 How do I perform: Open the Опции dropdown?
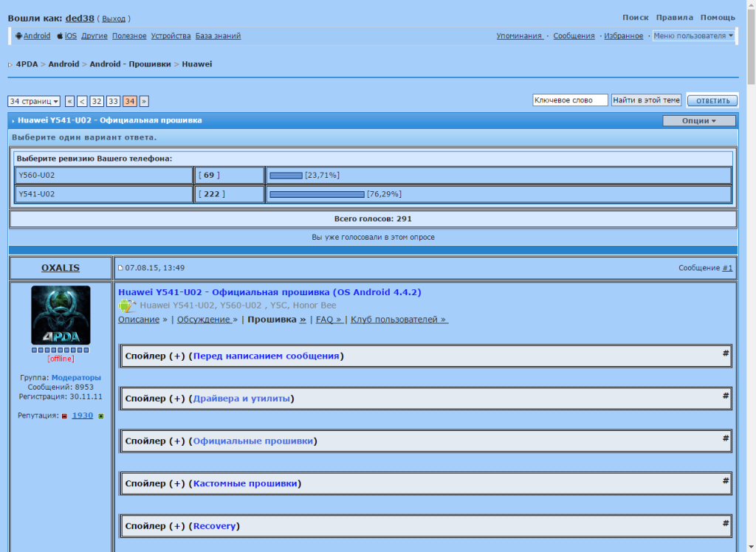point(698,120)
